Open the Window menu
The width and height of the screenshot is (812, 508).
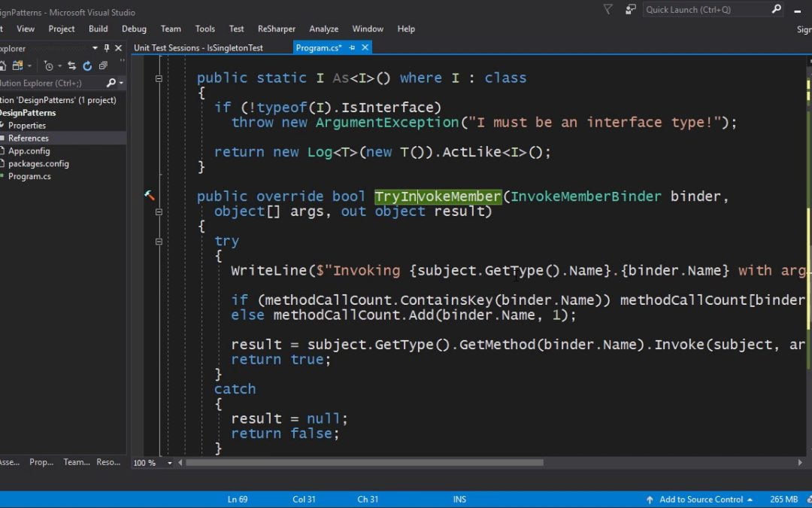[x=368, y=29]
